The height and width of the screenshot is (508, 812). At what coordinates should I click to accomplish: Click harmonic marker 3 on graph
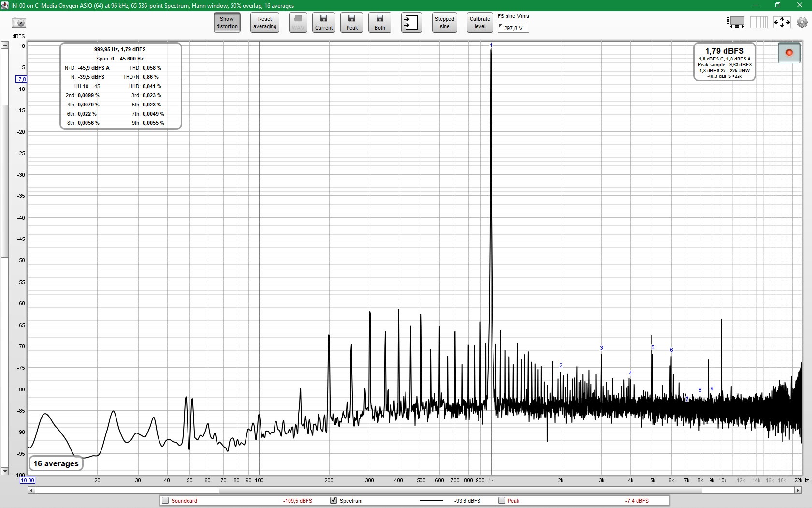pyautogui.click(x=601, y=348)
